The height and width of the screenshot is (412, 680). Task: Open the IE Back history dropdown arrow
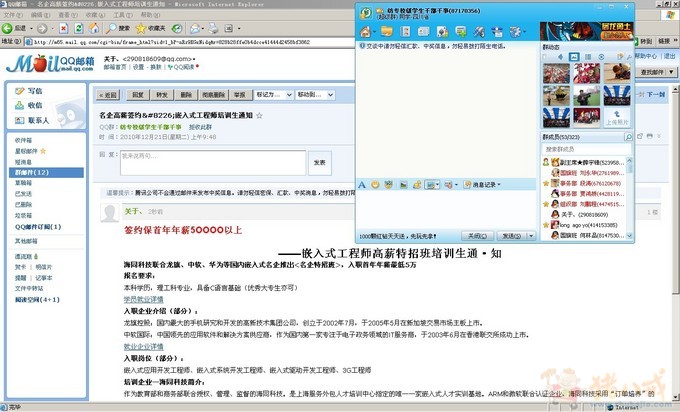(x=31, y=29)
